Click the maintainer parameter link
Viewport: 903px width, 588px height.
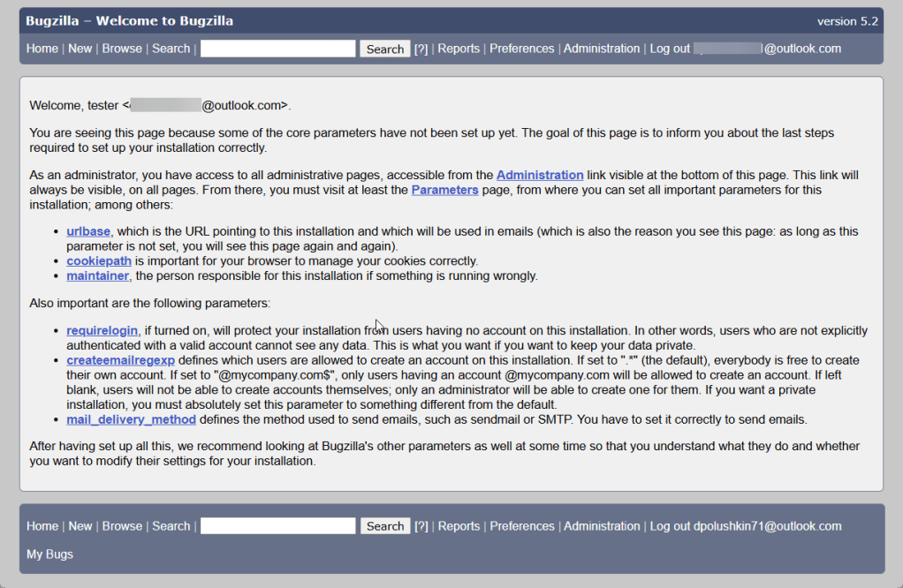point(98,276)
